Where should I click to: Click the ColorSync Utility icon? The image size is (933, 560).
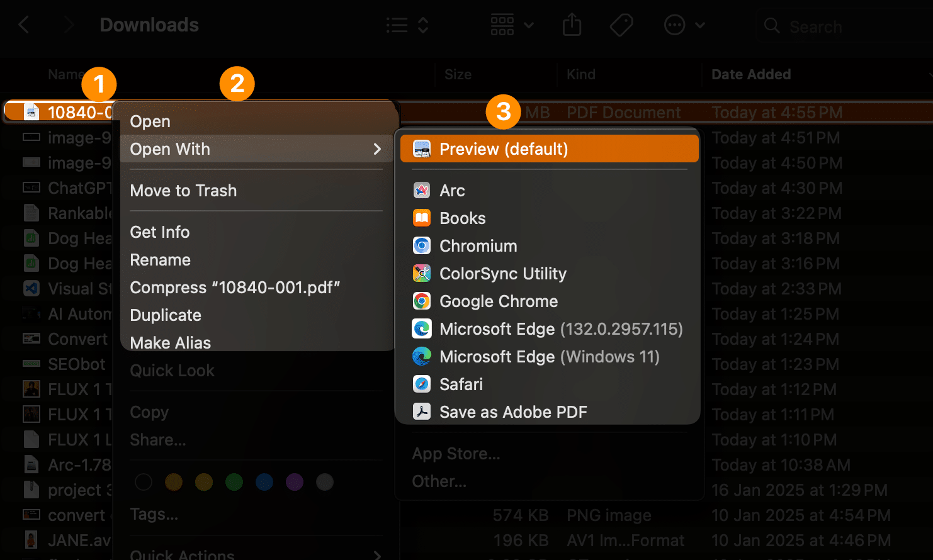[422, 274]
